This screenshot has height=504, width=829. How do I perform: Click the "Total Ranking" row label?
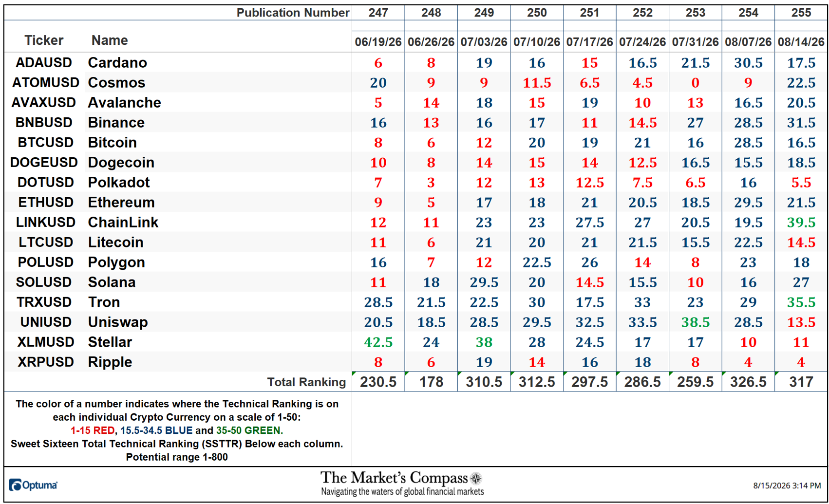pos(306,382)
